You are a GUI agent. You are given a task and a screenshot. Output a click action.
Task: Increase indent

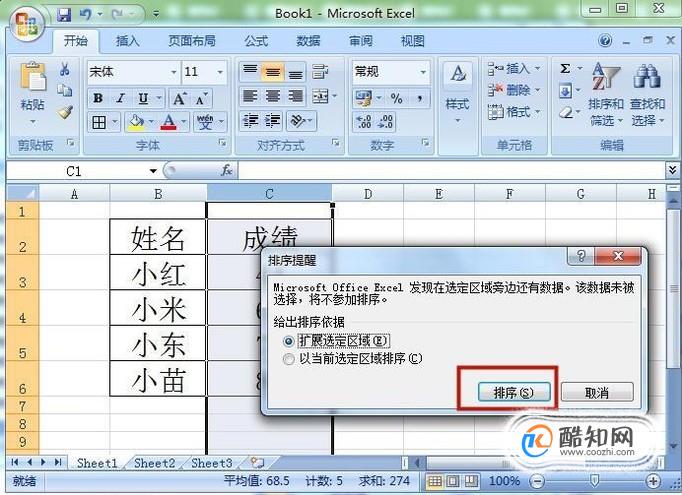[x=273, y=120]
